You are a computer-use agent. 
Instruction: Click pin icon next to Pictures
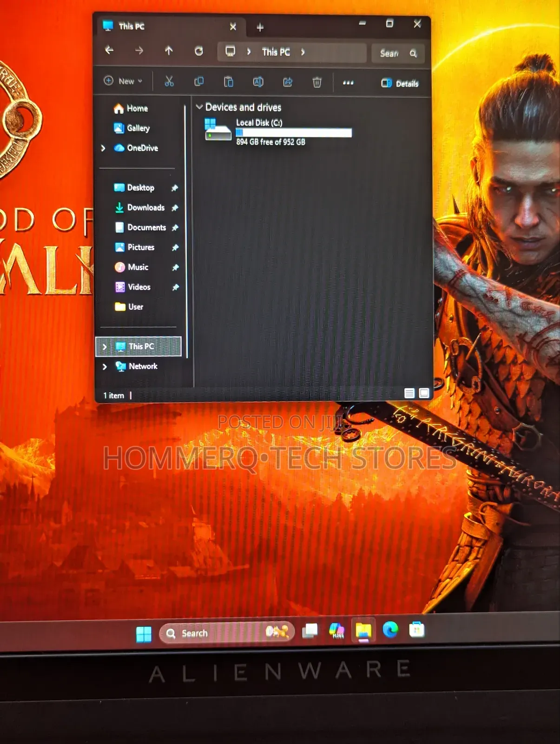tap(175, 248)
